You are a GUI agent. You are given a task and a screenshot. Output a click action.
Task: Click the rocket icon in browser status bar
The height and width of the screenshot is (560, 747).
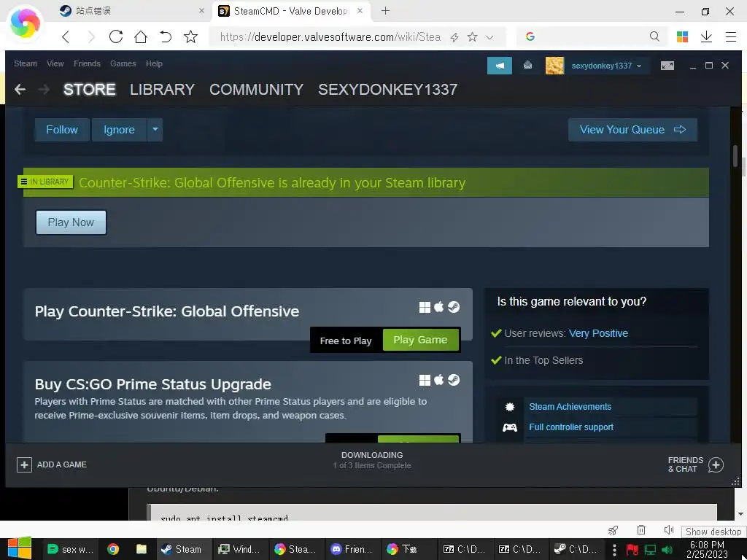613,531
